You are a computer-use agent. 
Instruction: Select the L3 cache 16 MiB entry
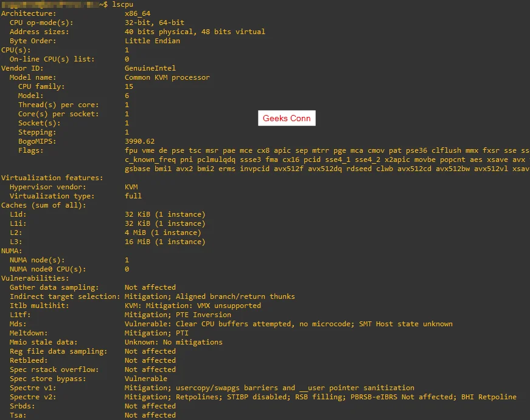(139, 242)
